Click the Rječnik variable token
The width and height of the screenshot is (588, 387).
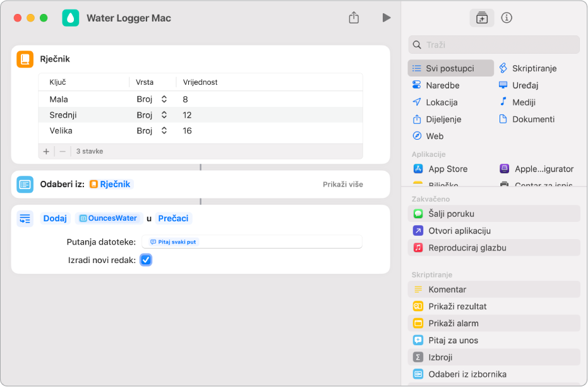(111, 184)
